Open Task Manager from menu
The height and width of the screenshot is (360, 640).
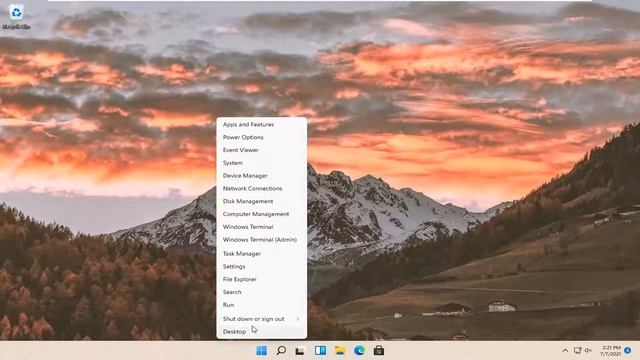[262, 254]
